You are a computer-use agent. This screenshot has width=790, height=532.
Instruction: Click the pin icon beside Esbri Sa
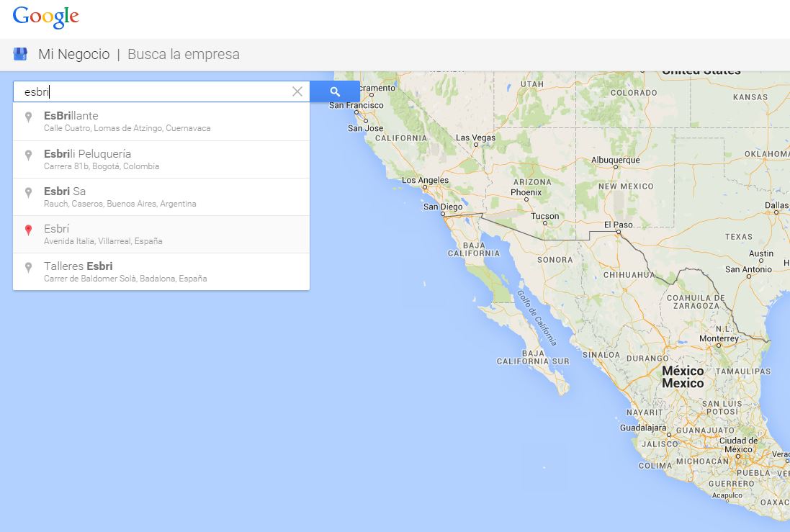click(x=29, y=192)
